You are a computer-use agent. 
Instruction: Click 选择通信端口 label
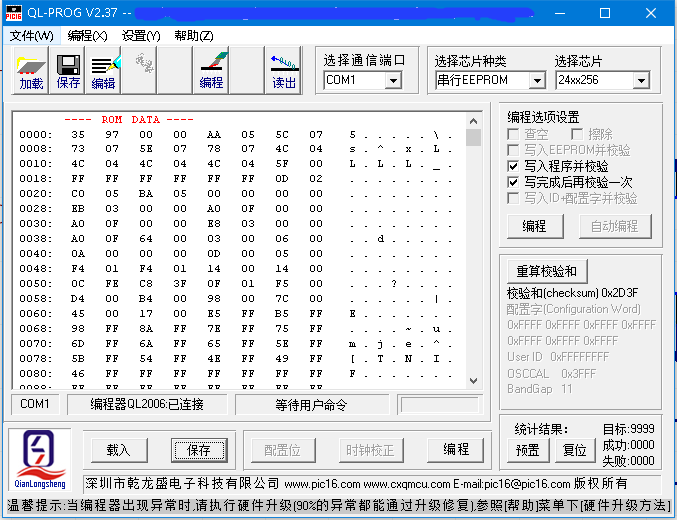(364, 60)
